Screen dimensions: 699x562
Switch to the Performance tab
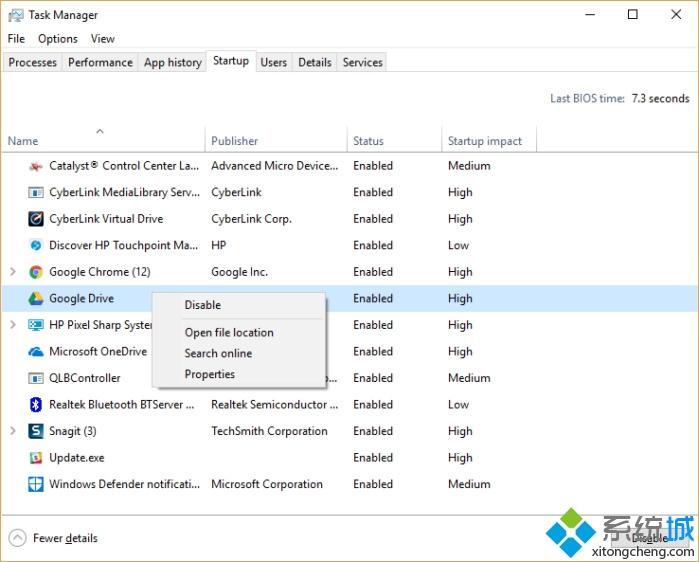(x=100, y=62)
